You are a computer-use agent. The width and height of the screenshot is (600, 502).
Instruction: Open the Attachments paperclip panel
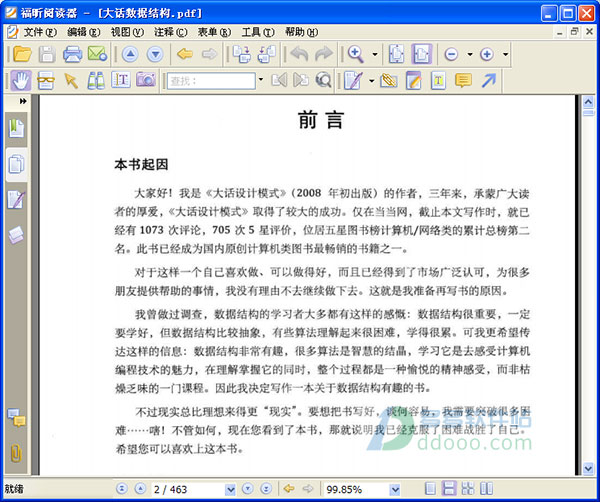[16, 453]
